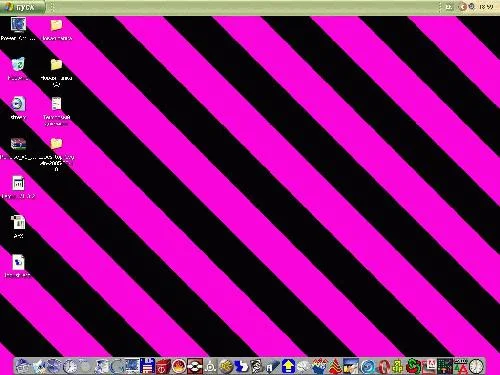Viewport: 500px width, 375px height.
Task: Click the red Adobe icon in dock
Action: coord(429,366)
